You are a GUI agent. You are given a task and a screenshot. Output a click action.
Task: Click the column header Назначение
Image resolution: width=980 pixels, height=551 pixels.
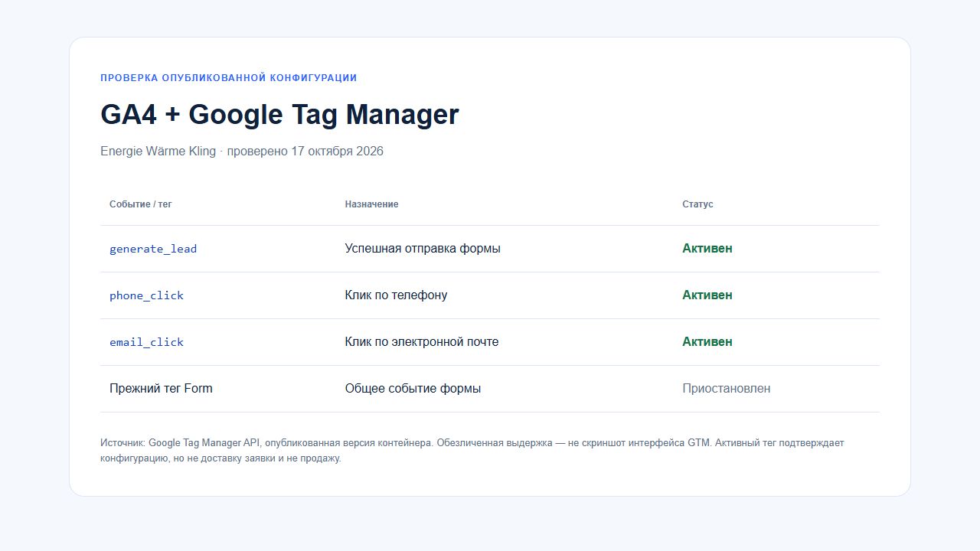coord(371,204)
